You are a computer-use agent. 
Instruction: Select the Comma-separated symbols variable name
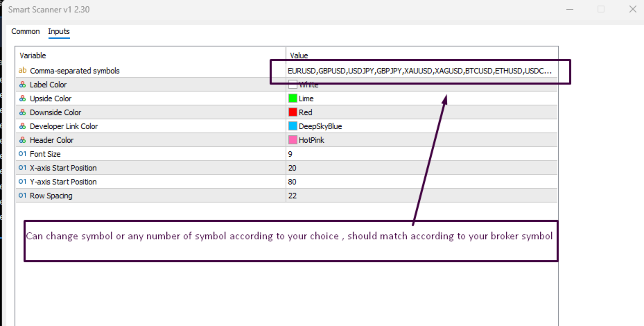(x=75, y=71)
